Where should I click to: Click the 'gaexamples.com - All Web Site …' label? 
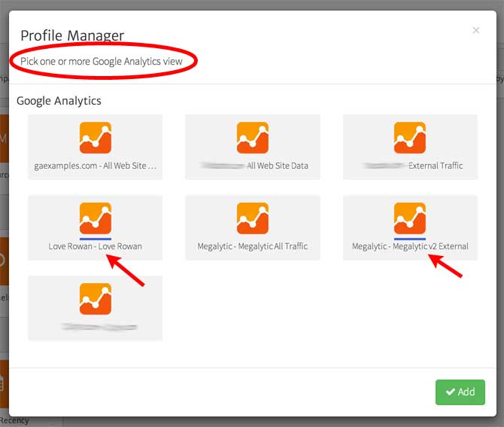pos(95,166)
